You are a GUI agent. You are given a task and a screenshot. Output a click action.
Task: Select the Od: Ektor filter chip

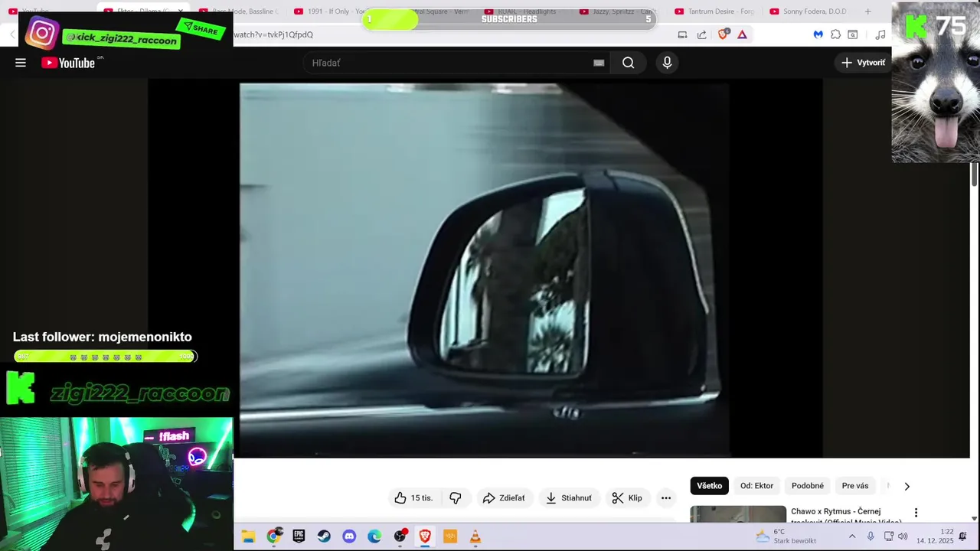tap(756, 486)
